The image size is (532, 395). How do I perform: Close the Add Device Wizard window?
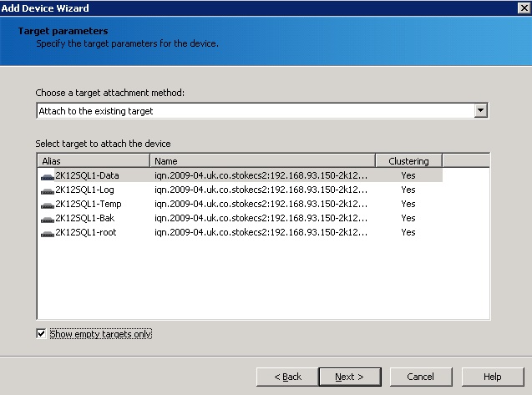click(524, 8)
